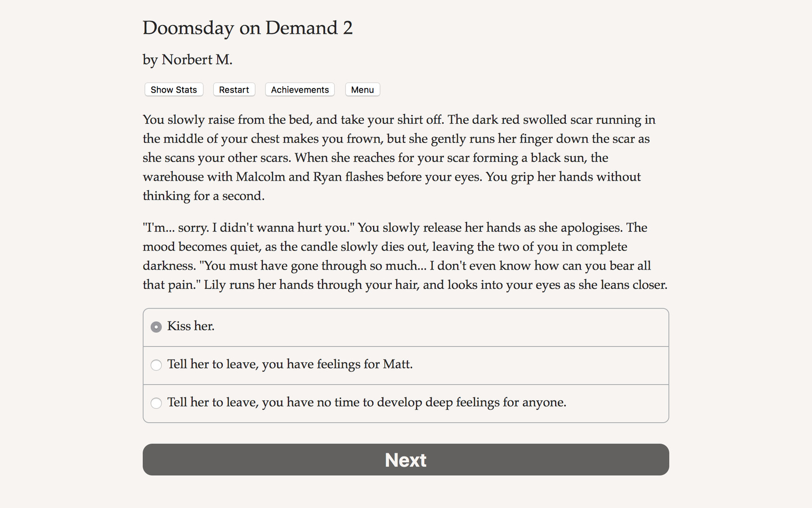
Task: Click the Next button to continue the story
Action: [406, 460]
